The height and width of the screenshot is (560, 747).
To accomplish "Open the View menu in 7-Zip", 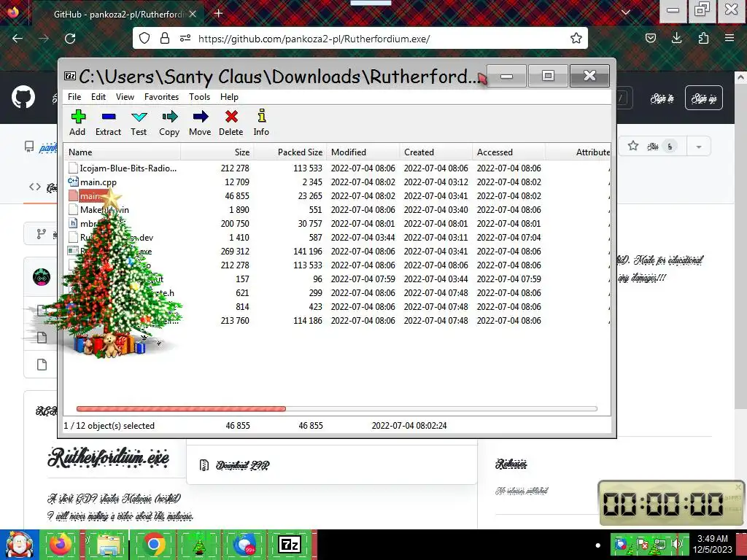I will click(125, 97).
